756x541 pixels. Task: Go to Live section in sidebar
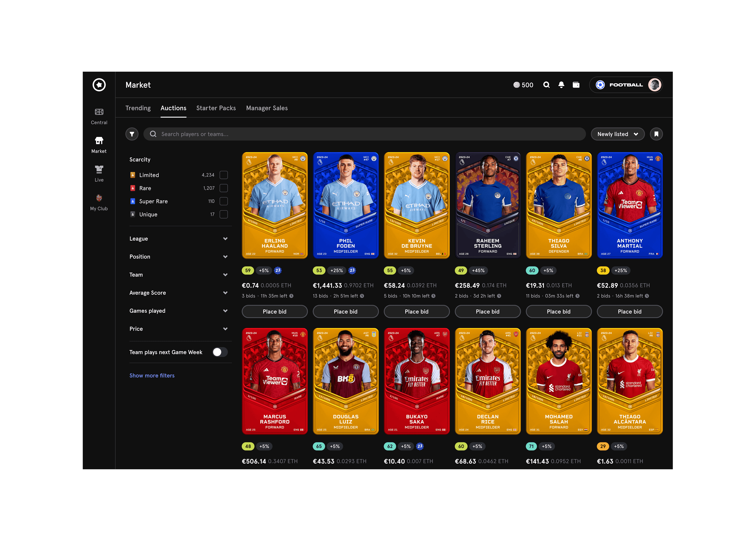[x=99, y=174]
